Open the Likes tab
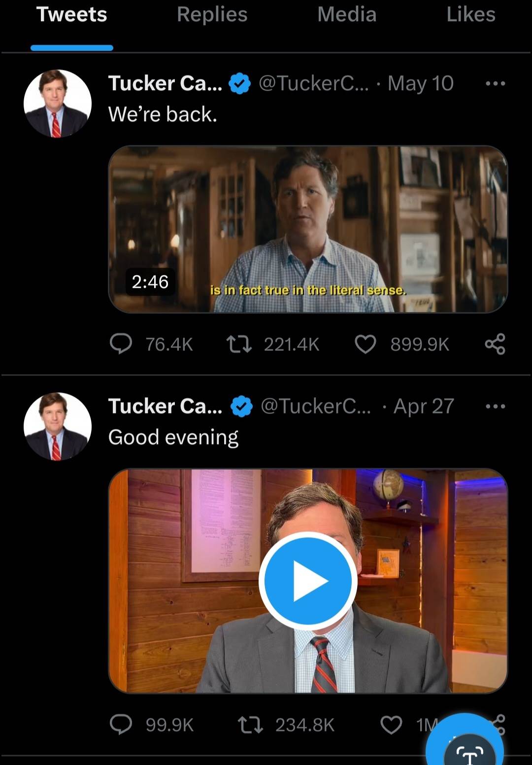The width and height of the screenshot is (532, 765). (470, 15)
